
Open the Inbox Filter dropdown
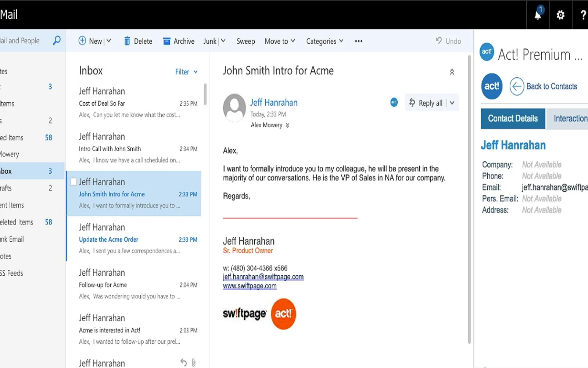pyautogui.click(x=186, y=72)
